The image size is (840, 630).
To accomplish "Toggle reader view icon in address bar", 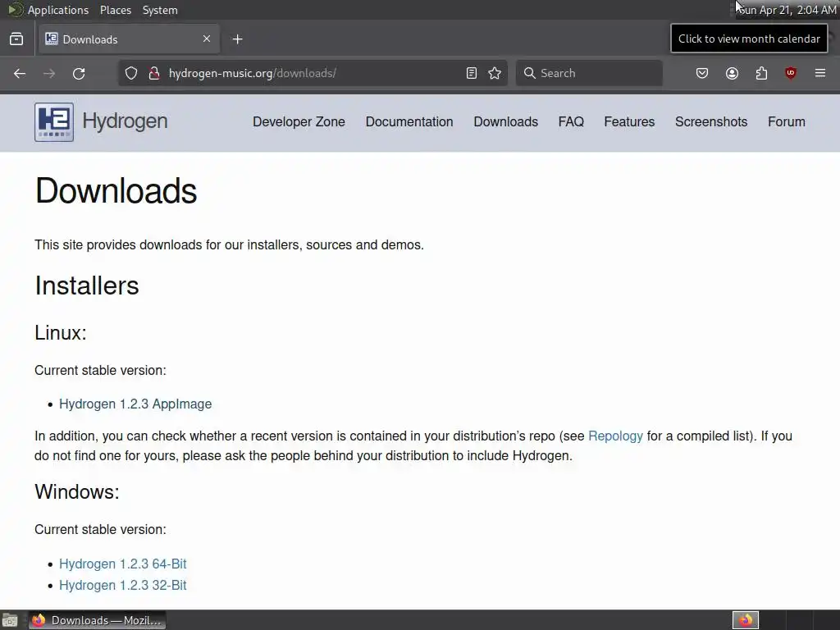I will click(x=472, y=73).
